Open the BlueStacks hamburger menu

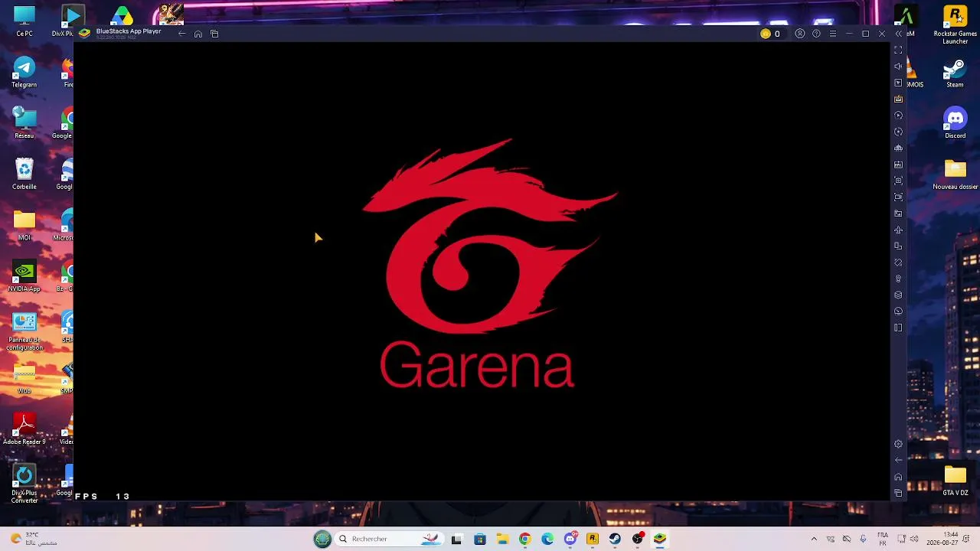tap(833, 34)
